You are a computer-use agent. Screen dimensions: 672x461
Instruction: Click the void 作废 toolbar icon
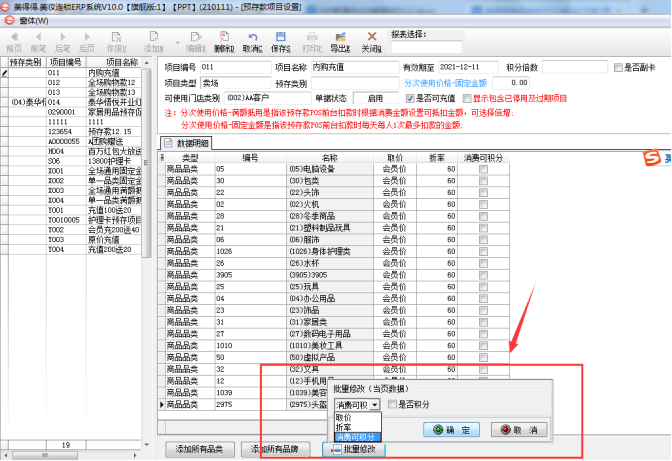click(x=116, y=37)
